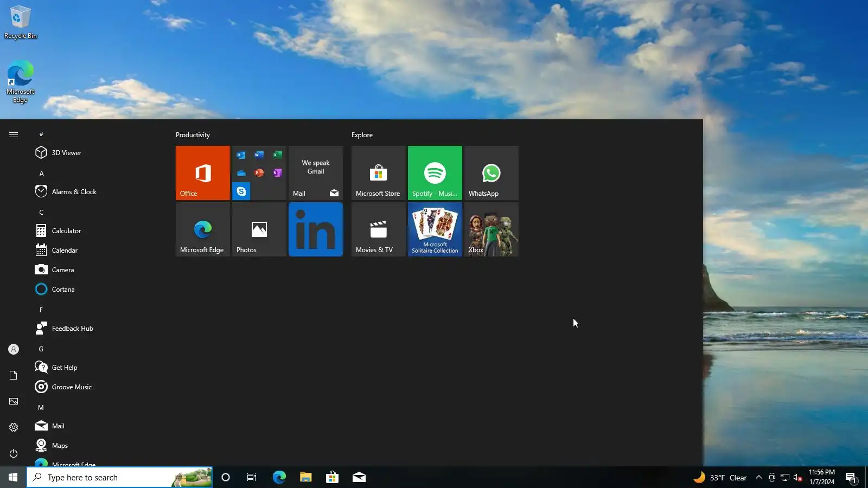This screenshot has width=868, height=488.
Task: Select the Microsoft Edge desktop shortcut
Action: coord(21,82)
